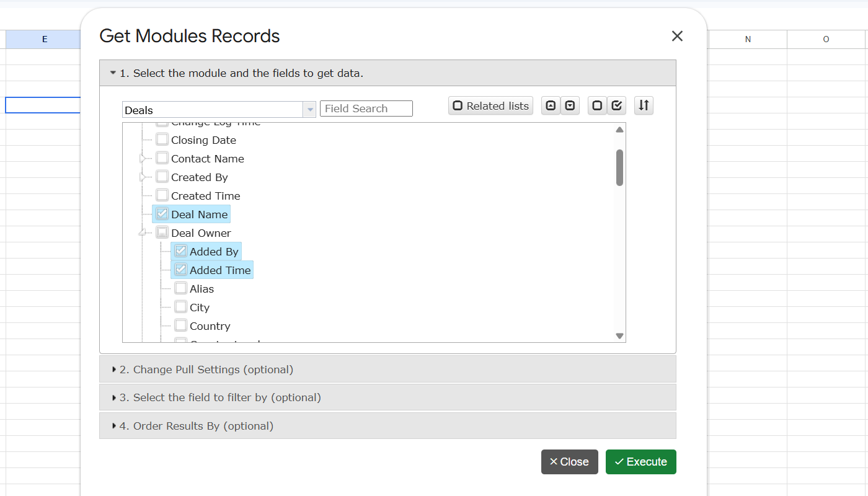Click the green Execute button
This screenshot has height=496, width=868.
(x=641, y=462)
